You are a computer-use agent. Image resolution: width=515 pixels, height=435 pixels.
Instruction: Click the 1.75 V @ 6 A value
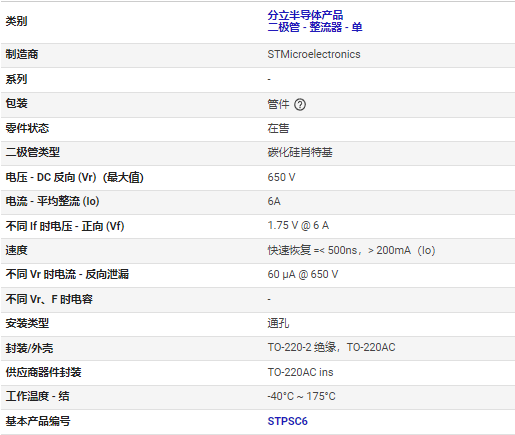(x=298, y=226)
